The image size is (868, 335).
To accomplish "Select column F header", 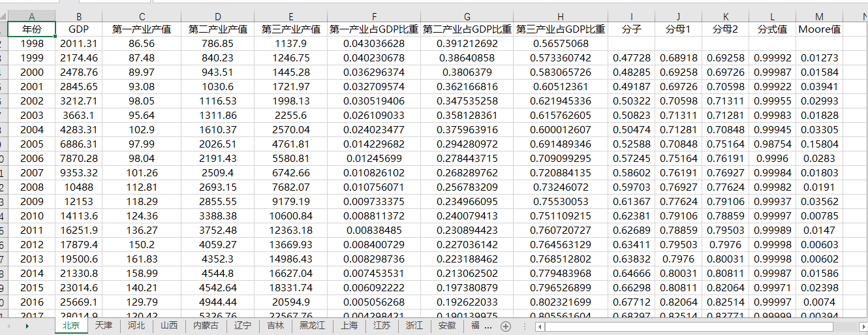I will (374, 16).
